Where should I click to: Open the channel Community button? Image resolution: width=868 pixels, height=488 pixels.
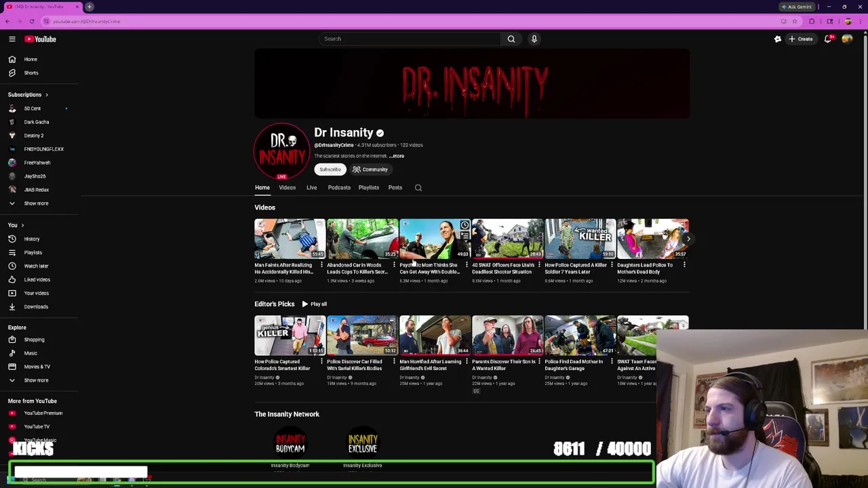pos(370,169)
